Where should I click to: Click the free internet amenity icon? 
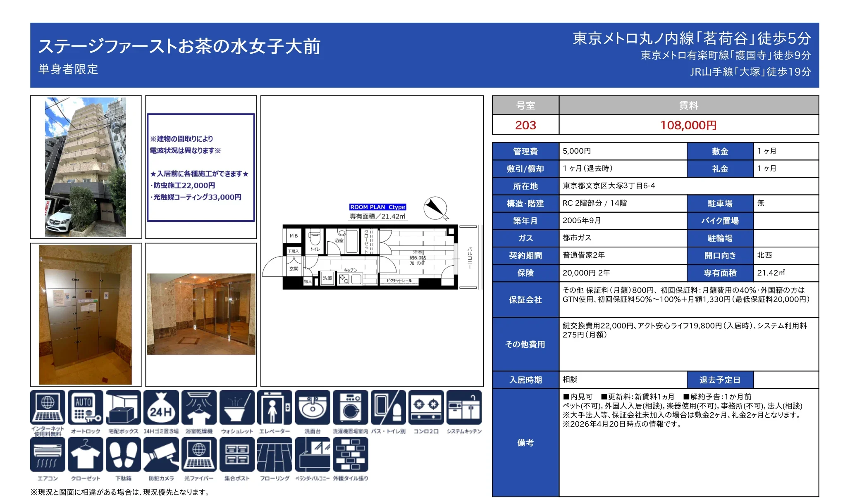click(x=48, y=408)
